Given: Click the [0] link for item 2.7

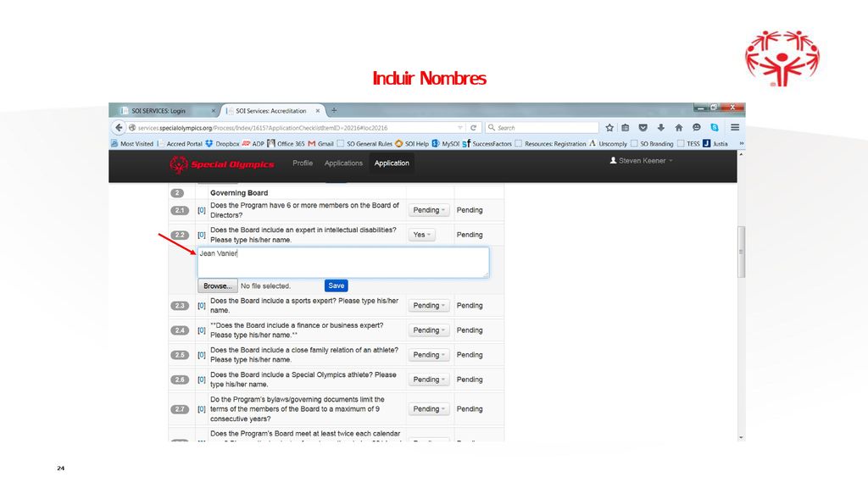Looking at the screenshot, I should [202, 409].
